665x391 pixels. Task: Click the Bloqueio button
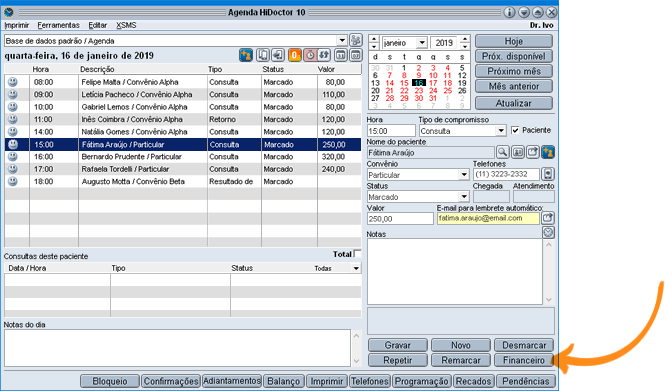(109, 381)
